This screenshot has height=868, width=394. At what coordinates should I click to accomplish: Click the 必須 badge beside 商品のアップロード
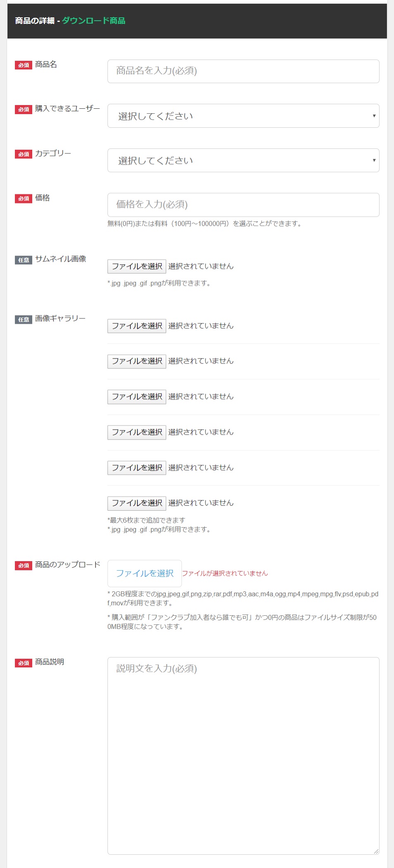click(x=24, y=566)
